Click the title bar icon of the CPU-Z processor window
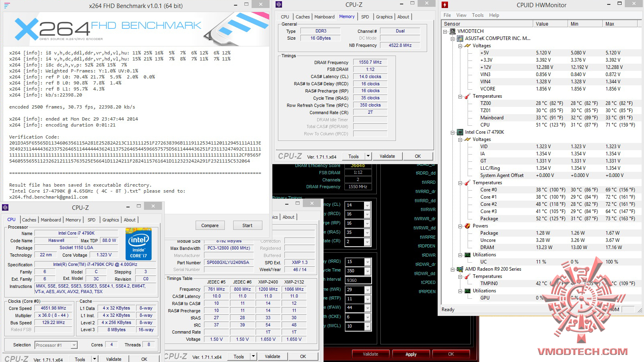This screenshot has height=362, width=644. click(x=5, y=207)
